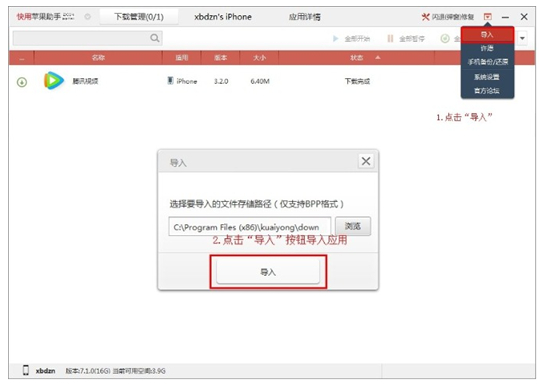This screenshot has height=384, width=539.
Task: Expand the dropdown arrow at toolbar's right end
Action: (522, 38)
